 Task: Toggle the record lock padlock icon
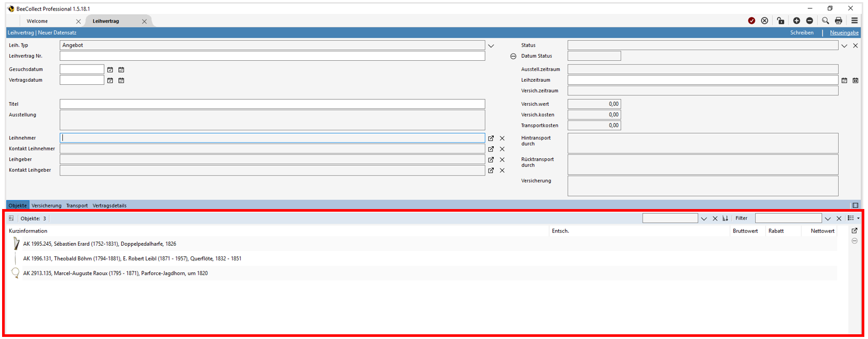(x=780, y=21)
